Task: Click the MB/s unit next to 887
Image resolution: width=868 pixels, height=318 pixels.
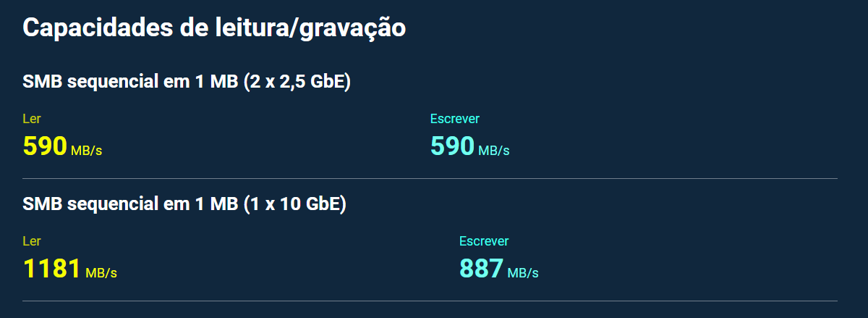Action: 523,273
